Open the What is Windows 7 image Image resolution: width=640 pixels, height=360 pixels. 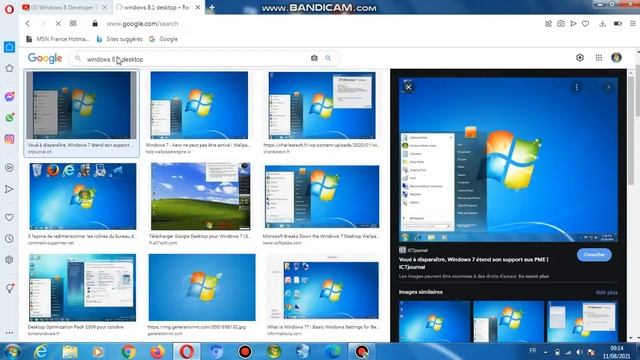331,290
